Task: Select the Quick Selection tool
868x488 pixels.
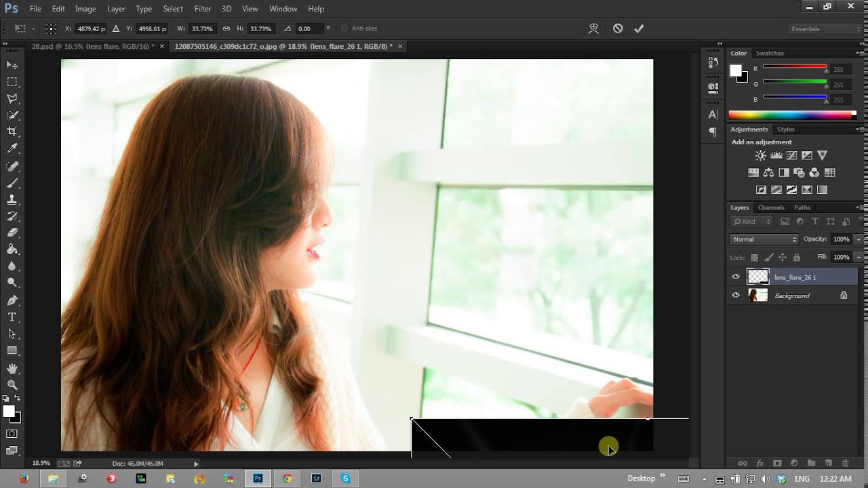Action: point(12,115)
